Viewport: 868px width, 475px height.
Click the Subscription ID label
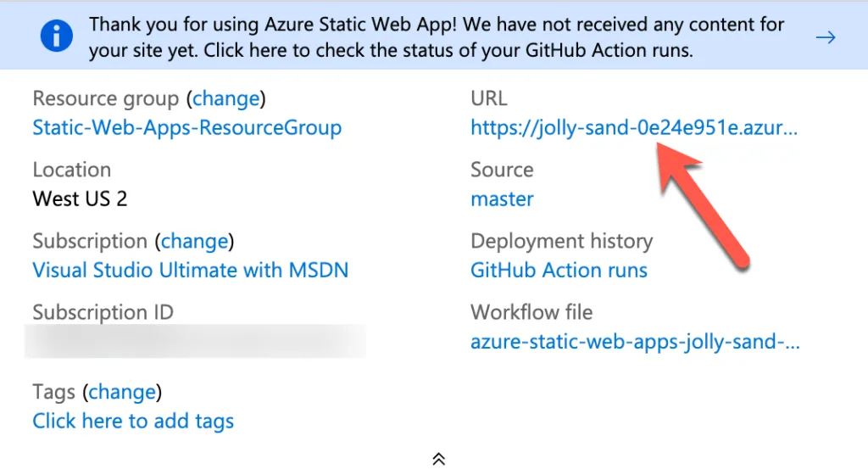tap(103, 312)
